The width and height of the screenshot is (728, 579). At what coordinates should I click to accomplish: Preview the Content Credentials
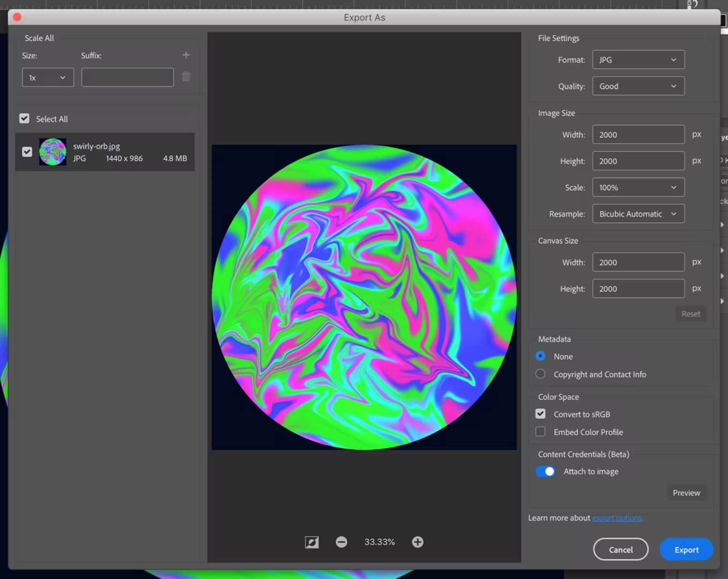pos(687,492)
